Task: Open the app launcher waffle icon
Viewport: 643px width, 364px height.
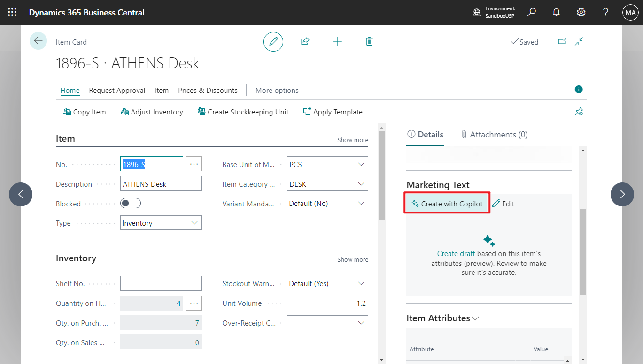Action: tap(12, 12)
